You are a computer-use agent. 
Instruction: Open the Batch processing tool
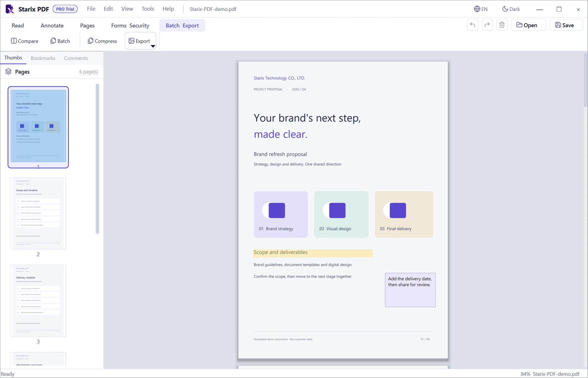[x=60, y=41]
